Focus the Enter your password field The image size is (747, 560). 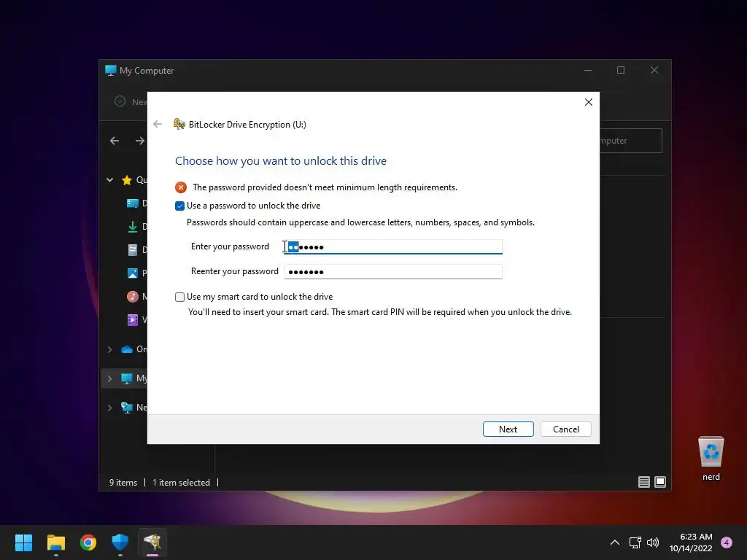(x=393, y=246)
